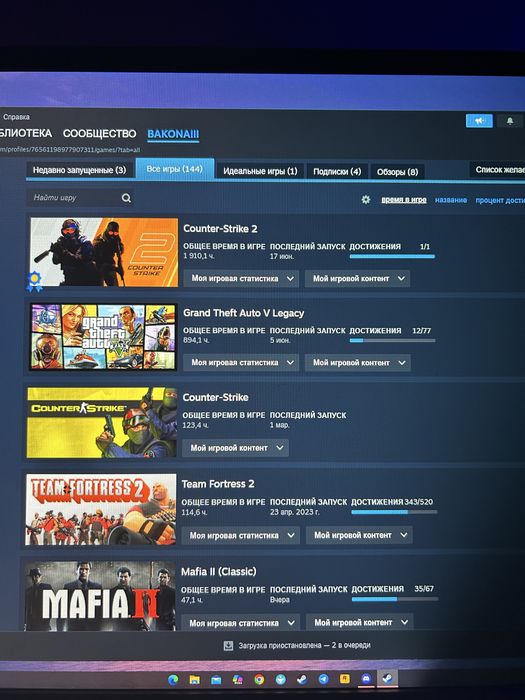Open the Обзоры (8) tab
Screen dimensions: 525x700
397,172
